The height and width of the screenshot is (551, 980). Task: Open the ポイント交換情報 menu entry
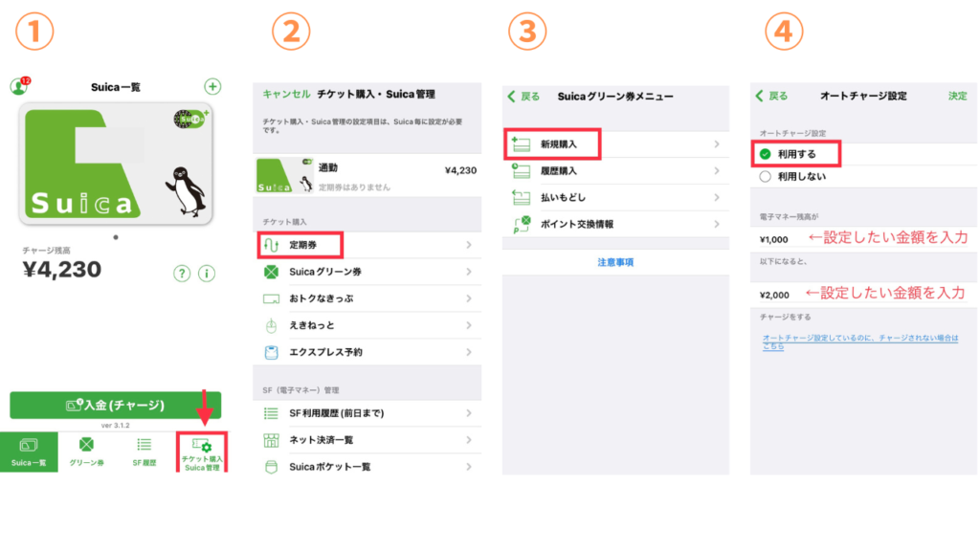point(615,224)
